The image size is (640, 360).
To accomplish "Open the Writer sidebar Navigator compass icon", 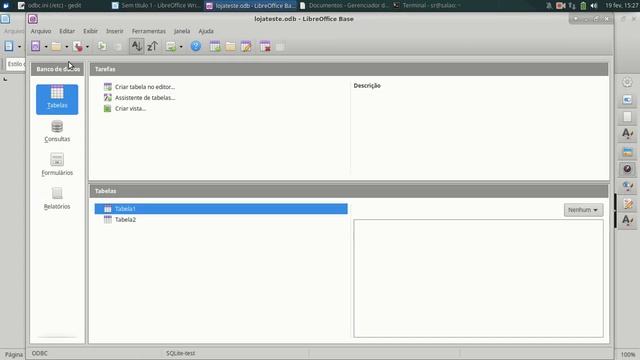I will tap(627, 169).
